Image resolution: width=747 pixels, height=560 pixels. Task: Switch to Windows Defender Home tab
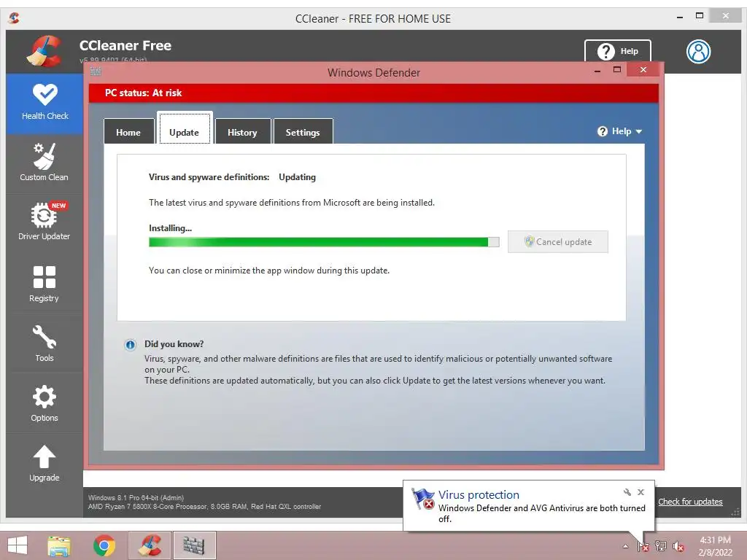128,132
